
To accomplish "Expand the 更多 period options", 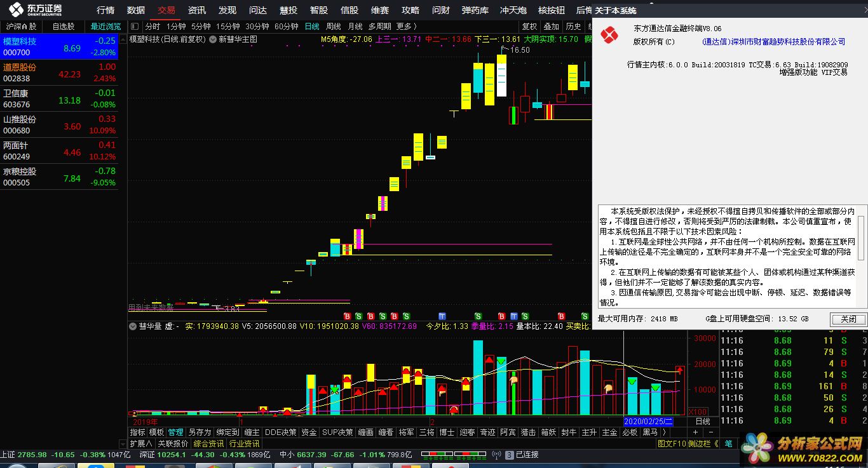I will pyautogui.click(x=405, y=27).
